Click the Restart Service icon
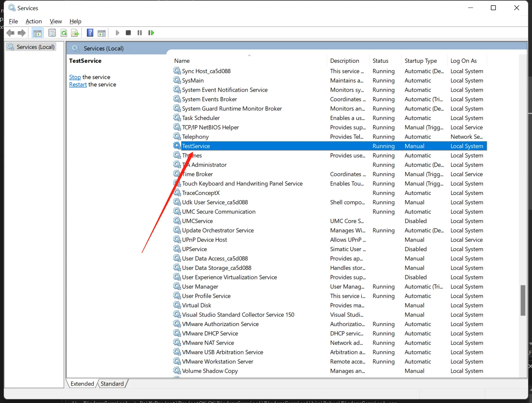The width and height of the screenshot is (532, 403). [x=151, y=33]
